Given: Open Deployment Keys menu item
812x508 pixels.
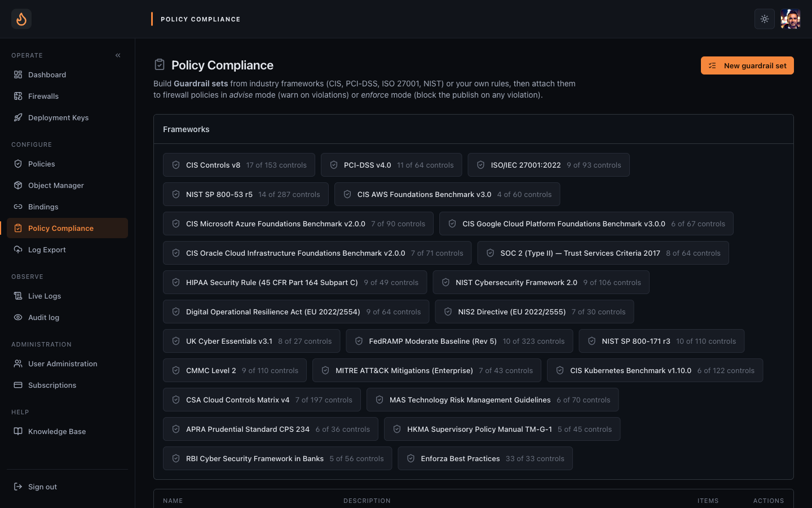Looking at the screenshot, I should coord(67,117).
